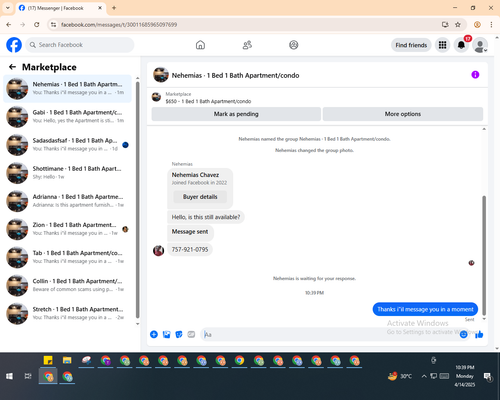500x400 pixels.
Task: Open the Sadasdasfsaf conversation
Action: pos(67,145)
